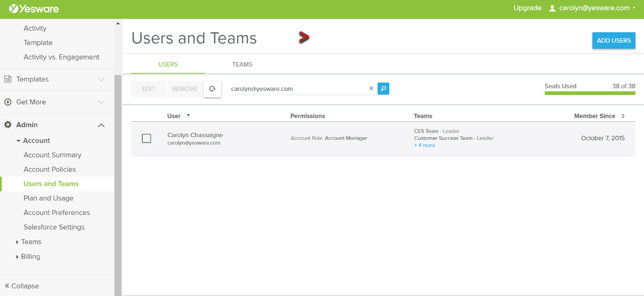644x296 pixels.
Task: Switch to the Users tab
Action: click(x=168, y=64)
